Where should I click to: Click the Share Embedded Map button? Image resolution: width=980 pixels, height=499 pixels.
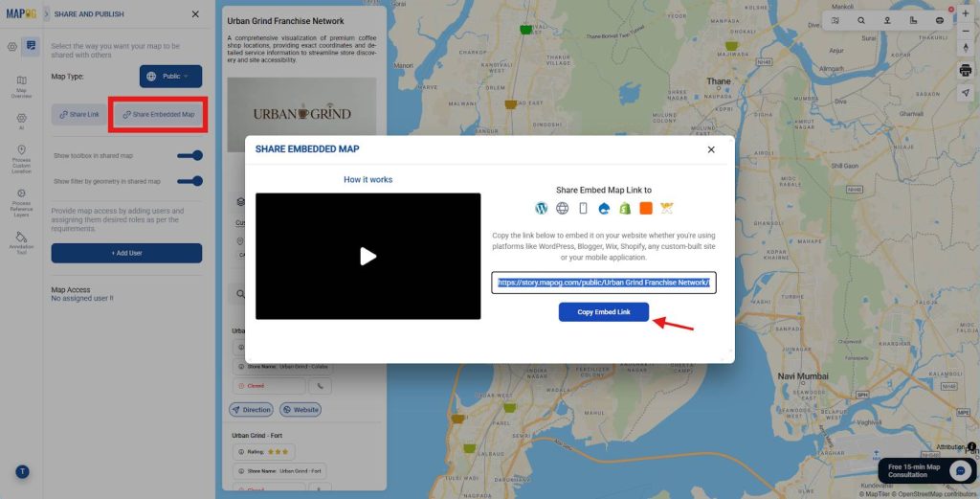(x=158, y=114)
